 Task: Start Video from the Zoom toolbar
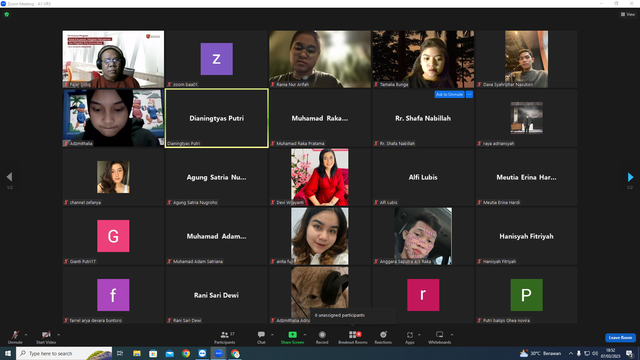tap(46, 337)
